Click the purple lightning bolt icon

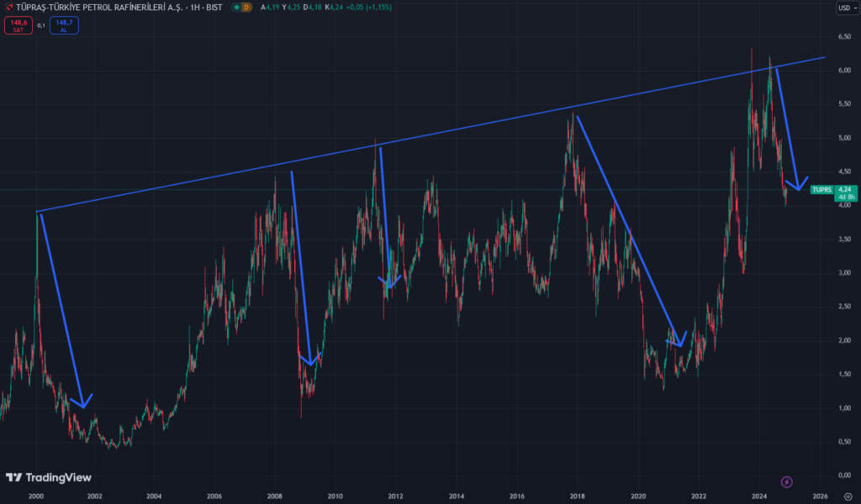pyautogui.click(x=786, y=481)
